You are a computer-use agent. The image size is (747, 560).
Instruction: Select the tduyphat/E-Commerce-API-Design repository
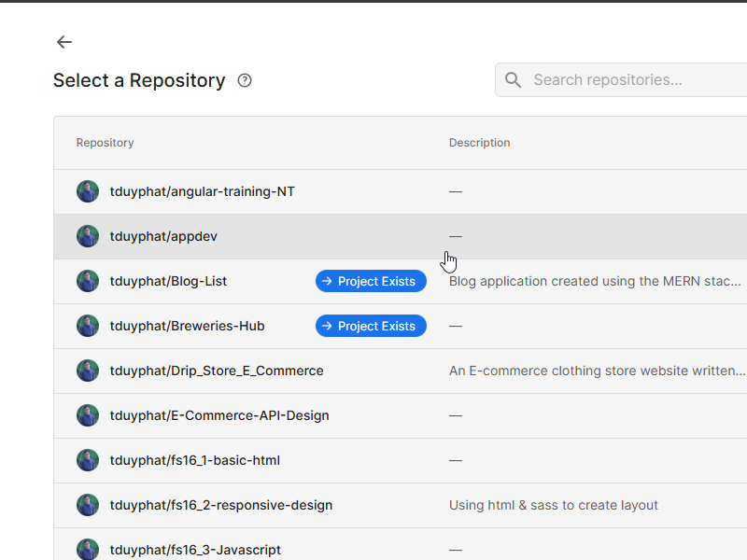219,415
